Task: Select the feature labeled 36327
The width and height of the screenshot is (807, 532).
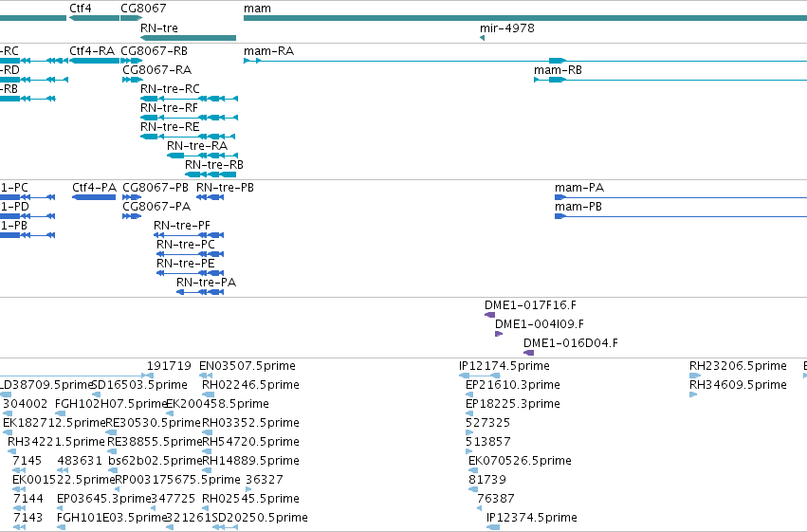Action: coord(248,490)
